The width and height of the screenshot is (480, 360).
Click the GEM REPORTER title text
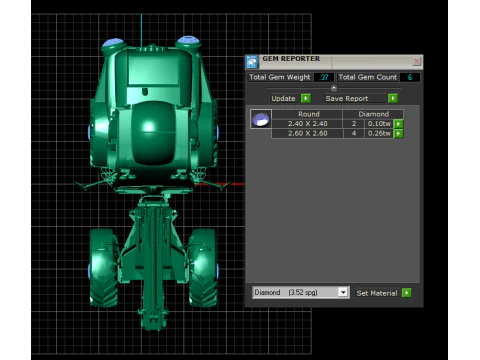pyautogui.click(x=291, y=59)
